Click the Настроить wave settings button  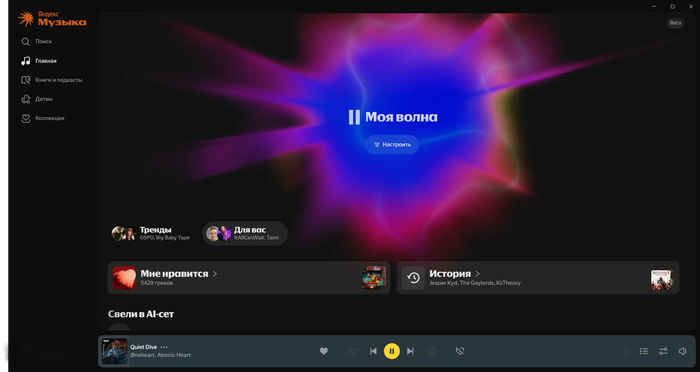(392, 145)
